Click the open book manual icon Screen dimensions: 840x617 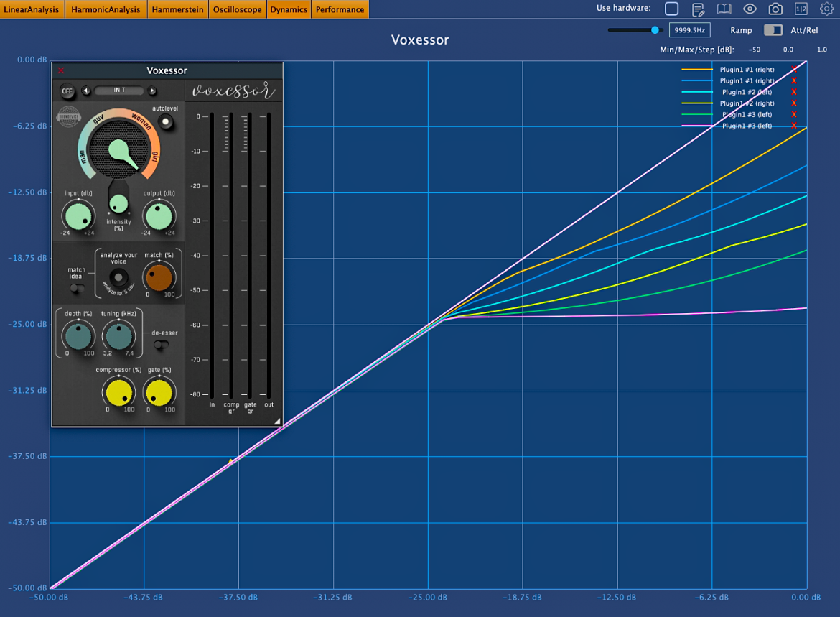point(724,9)
